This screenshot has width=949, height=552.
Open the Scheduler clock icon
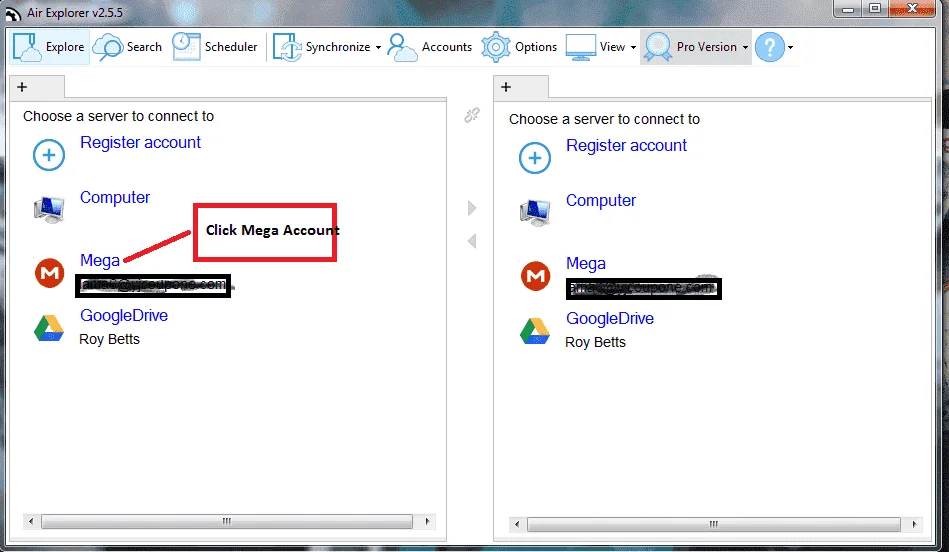tap(186, 47)
